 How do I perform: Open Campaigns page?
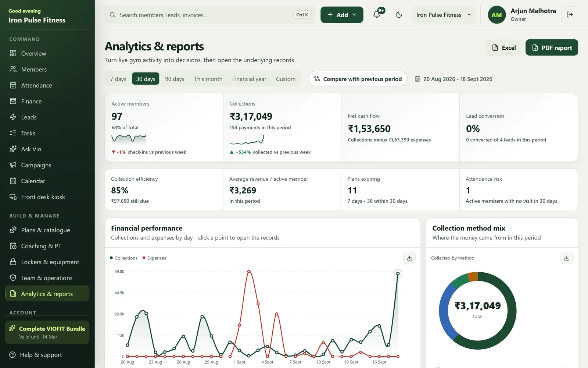pos(47,165)
